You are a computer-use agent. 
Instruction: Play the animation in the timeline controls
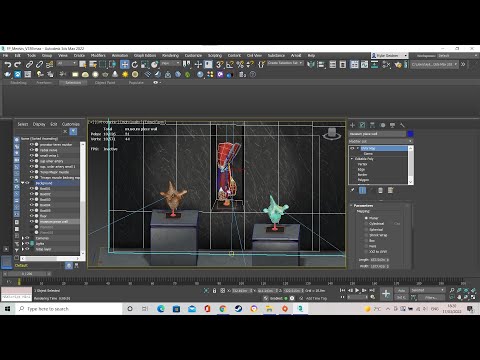coord(357,290)
